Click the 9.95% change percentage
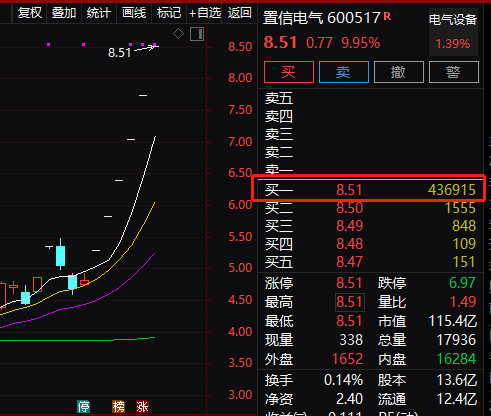 [361, 43]
